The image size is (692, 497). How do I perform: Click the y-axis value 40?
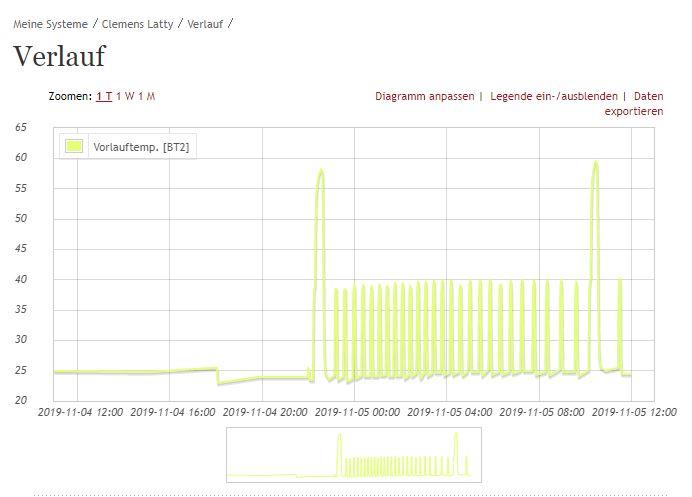21,279
